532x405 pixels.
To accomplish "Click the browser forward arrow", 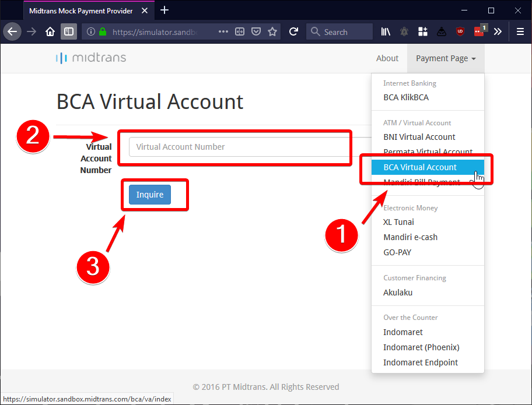I will (32, 32).
